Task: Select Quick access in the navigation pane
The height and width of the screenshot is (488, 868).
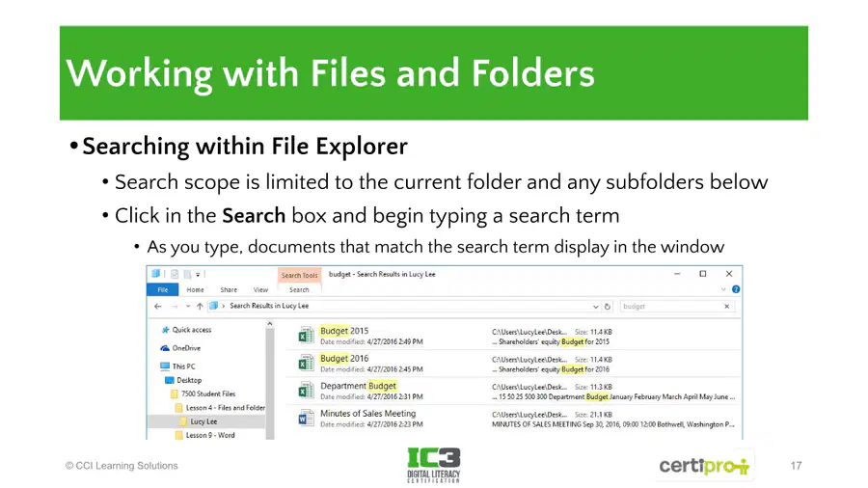Action: pyautogui.click(x=192, y=330)
